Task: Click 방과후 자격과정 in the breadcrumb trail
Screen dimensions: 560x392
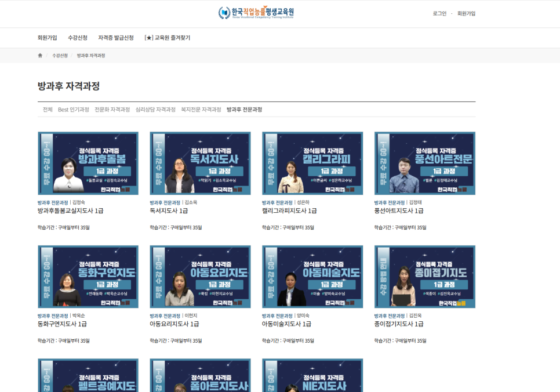Action: coord(90,56)
